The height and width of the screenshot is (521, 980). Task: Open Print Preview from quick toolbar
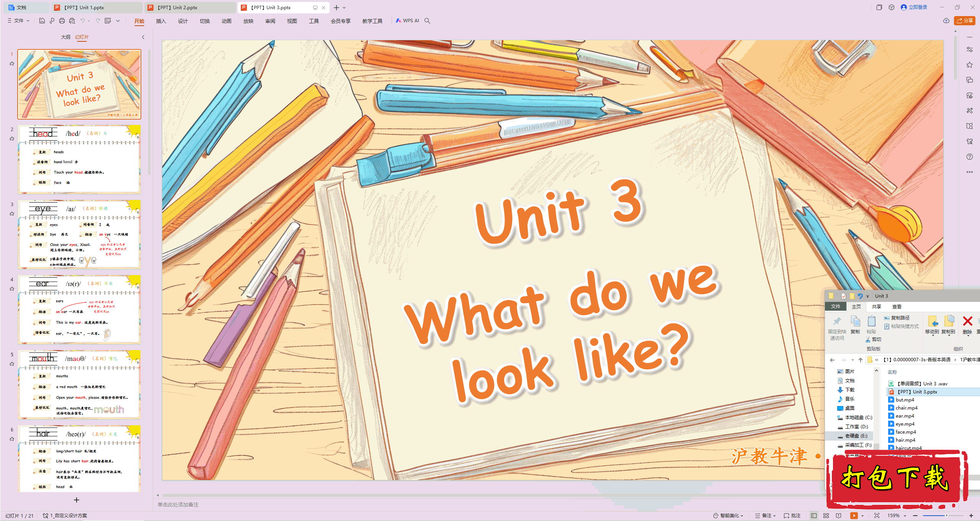(72, 21)
